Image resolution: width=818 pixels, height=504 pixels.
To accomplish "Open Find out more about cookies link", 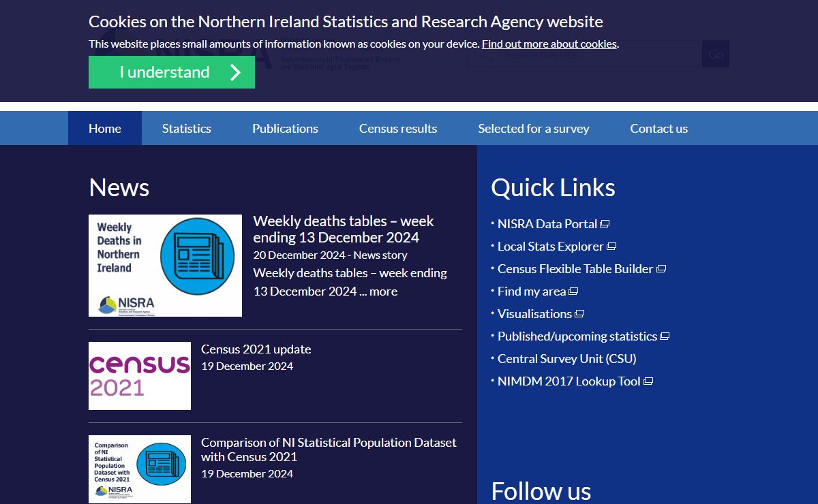I will pyautogui.click(x=549, y=44).
